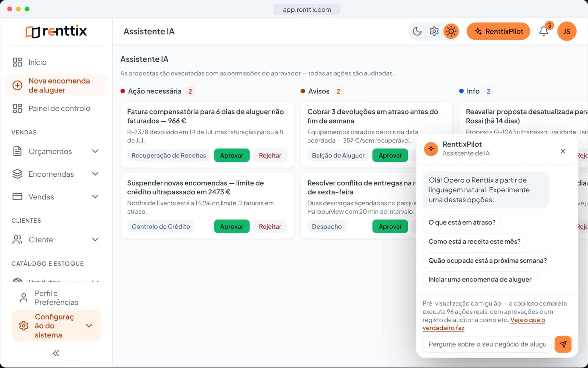Approve Cobrar 3 devoluções proposal
This screenshot has height=368, width=588.
(390, 155)
